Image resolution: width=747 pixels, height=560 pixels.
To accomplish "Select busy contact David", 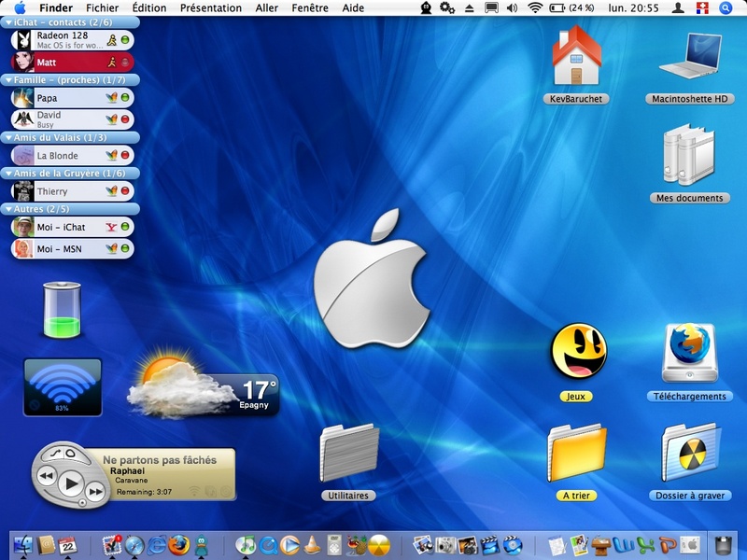I will [72, 119].
